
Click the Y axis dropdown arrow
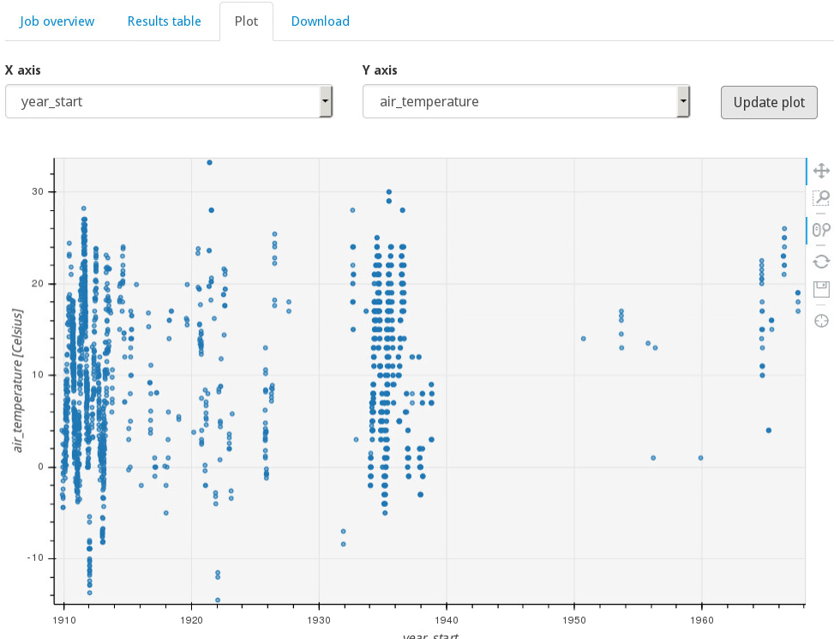point(682,101)
